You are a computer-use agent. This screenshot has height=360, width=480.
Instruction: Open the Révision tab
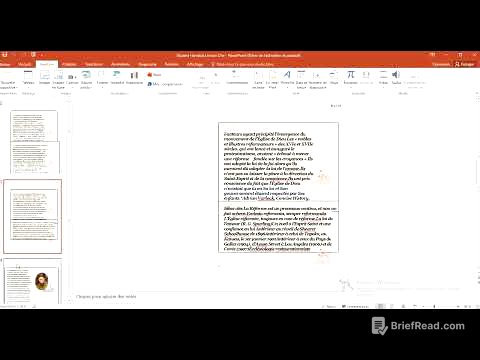tap(171, 64)
